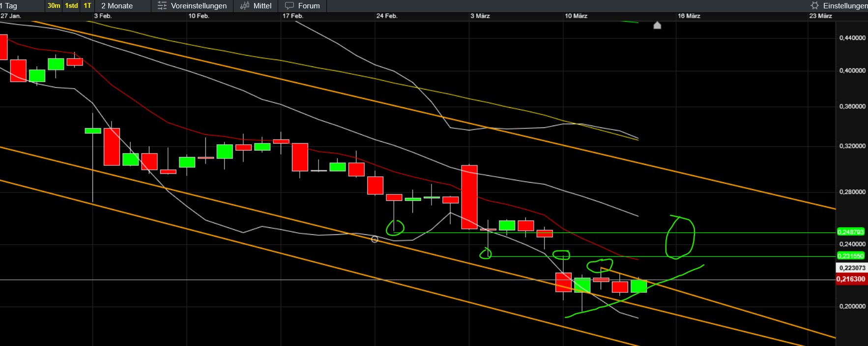Image resolution: width=868 pixels, height=346 pixels.
Task: Click the 10 März date label
Action: pyautogui.click(x=576, y=16)
